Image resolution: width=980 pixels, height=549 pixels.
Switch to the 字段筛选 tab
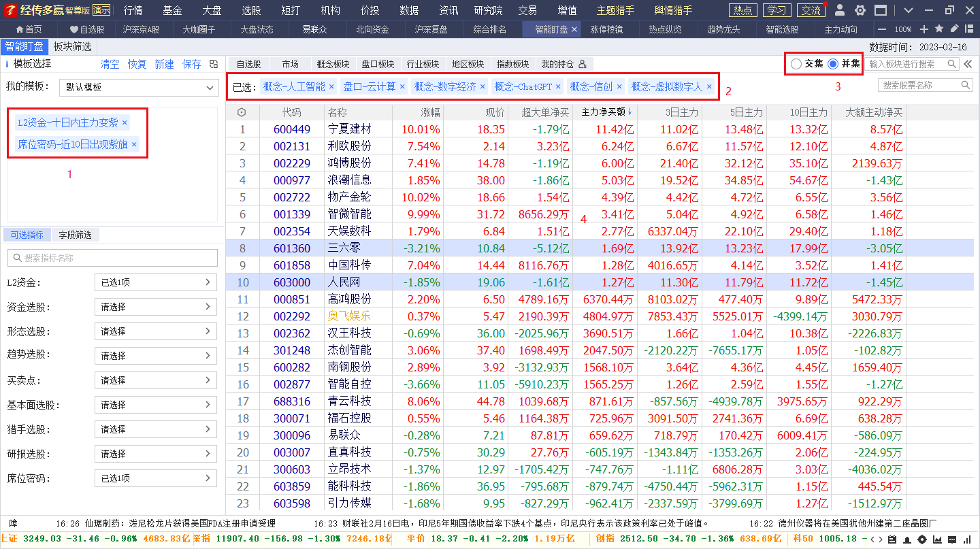click(75, 235)
